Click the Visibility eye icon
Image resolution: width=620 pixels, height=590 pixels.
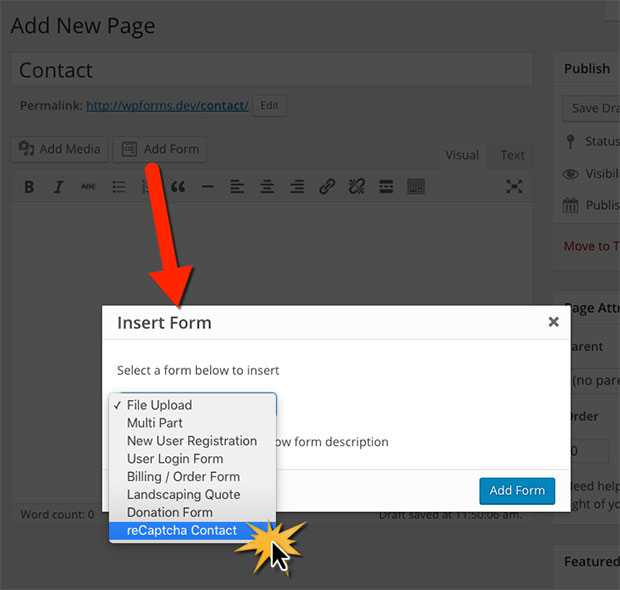[x=570, y=174]
